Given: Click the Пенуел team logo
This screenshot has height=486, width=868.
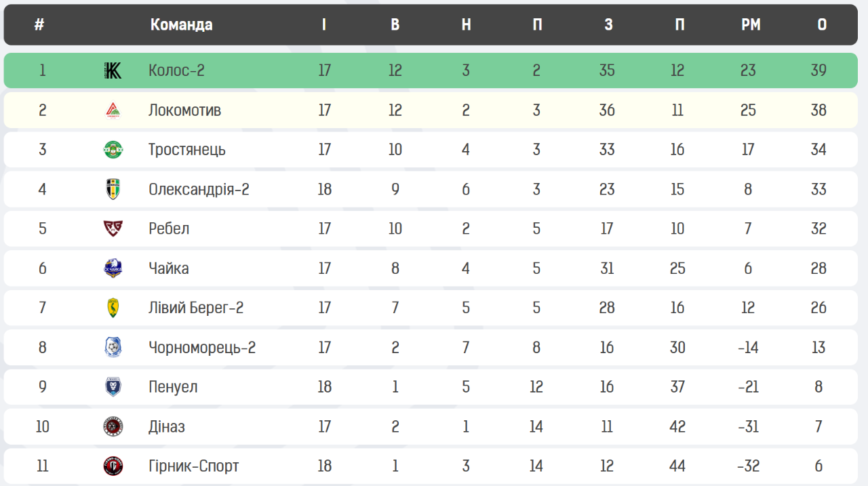Looking at the screenshot, I should click(113, 387).
